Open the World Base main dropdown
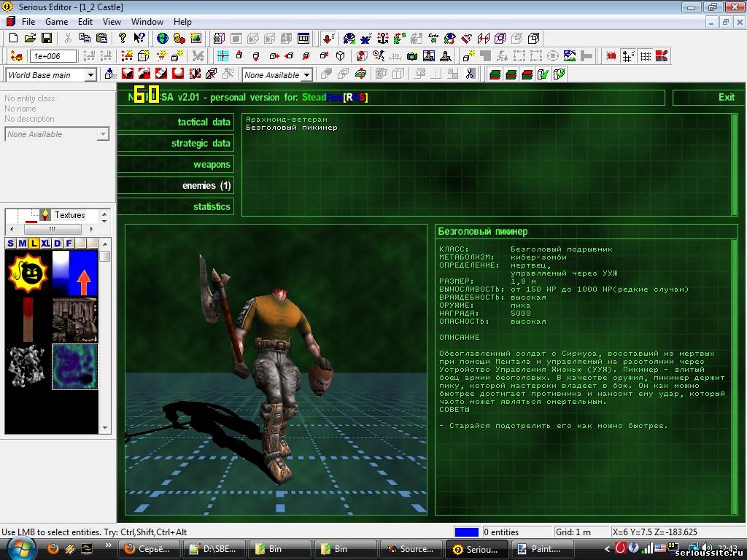Viewport: 747px width, 560px height. point(90,75)
